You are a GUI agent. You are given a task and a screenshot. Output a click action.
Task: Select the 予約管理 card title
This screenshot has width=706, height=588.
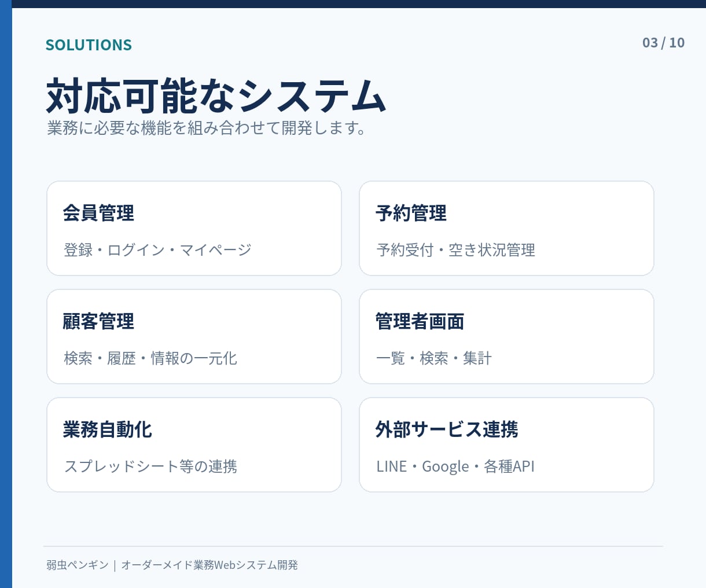pyautogui.click(x=411, y=213)
